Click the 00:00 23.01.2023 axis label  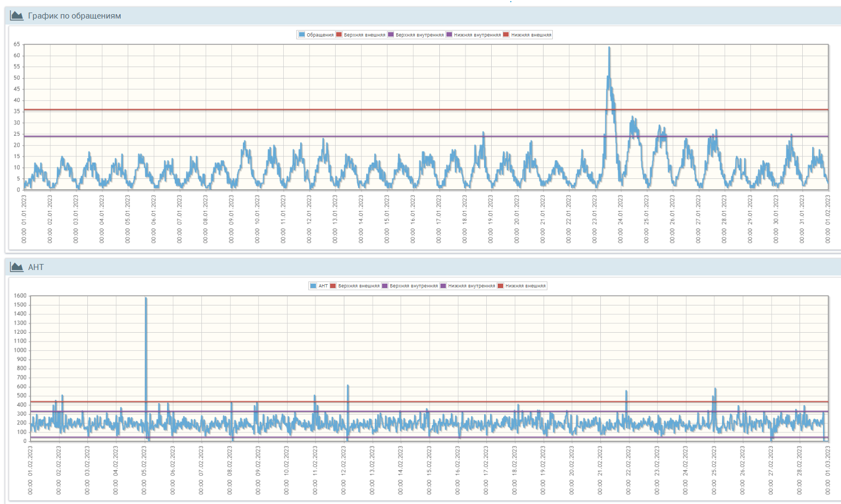click(595, 219)
